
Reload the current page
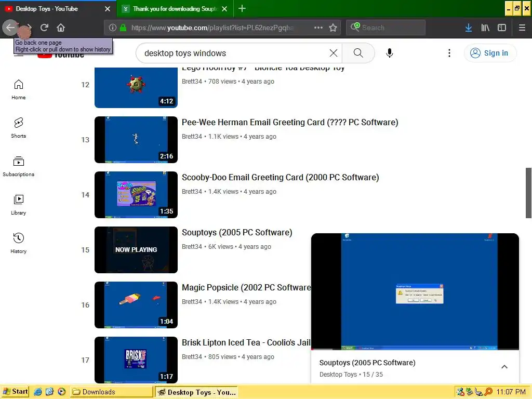click(44, 28)
